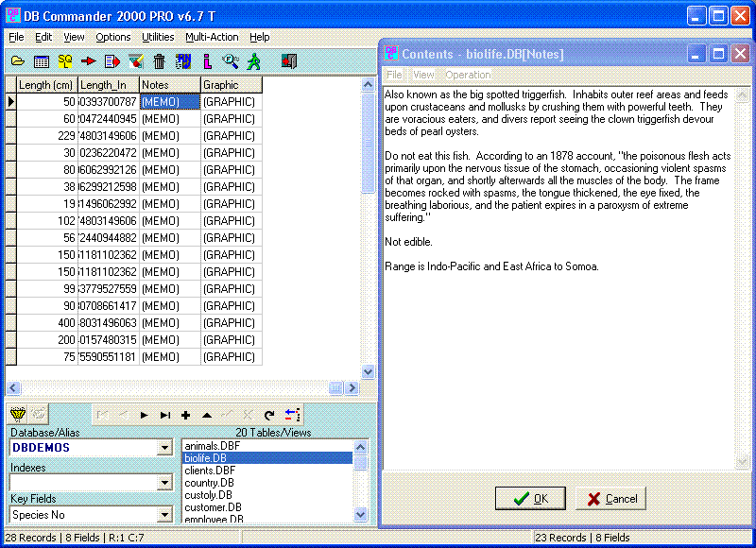Click the length cell showing 400
This screenshot has height=548, width=756.
tap(46, 323)
